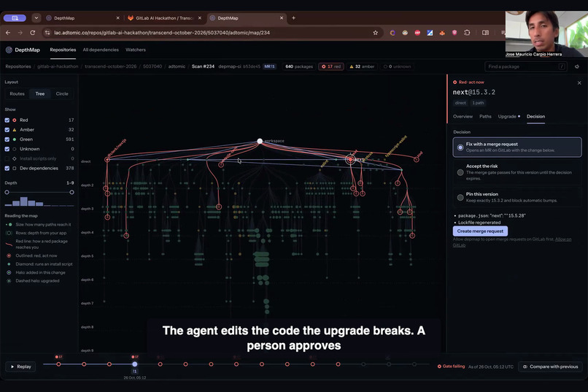Switch to the Decision panel tab
The image size is (588, 392).
535,117
